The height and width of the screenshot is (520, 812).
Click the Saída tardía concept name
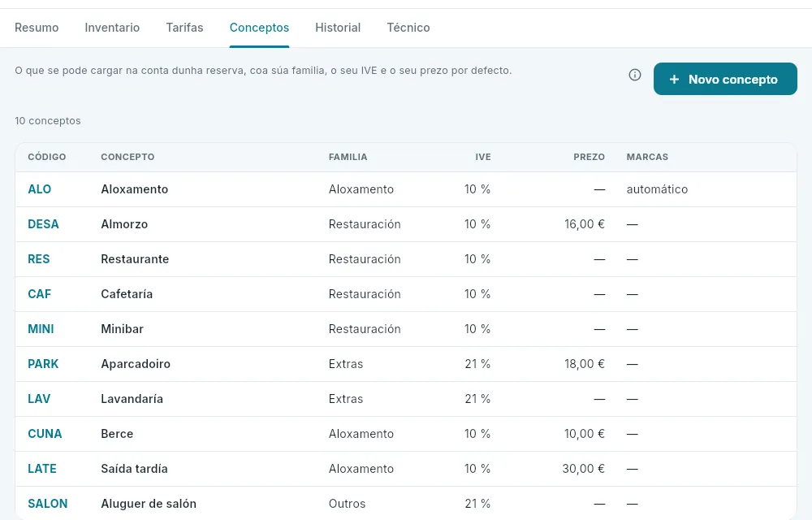134,469
